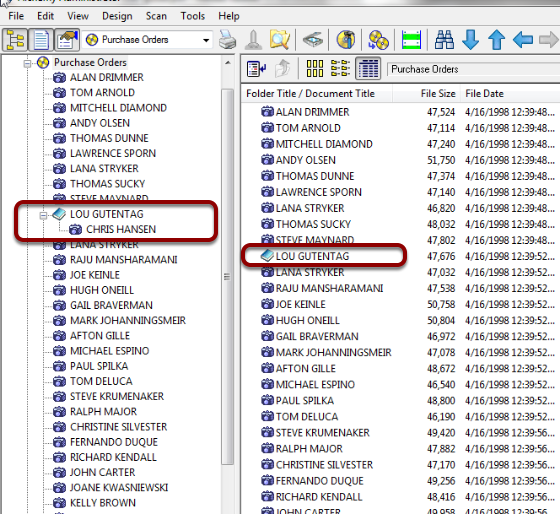560x514 pixels.
Task: Open the Design menu
Action: tap(117, 16)
